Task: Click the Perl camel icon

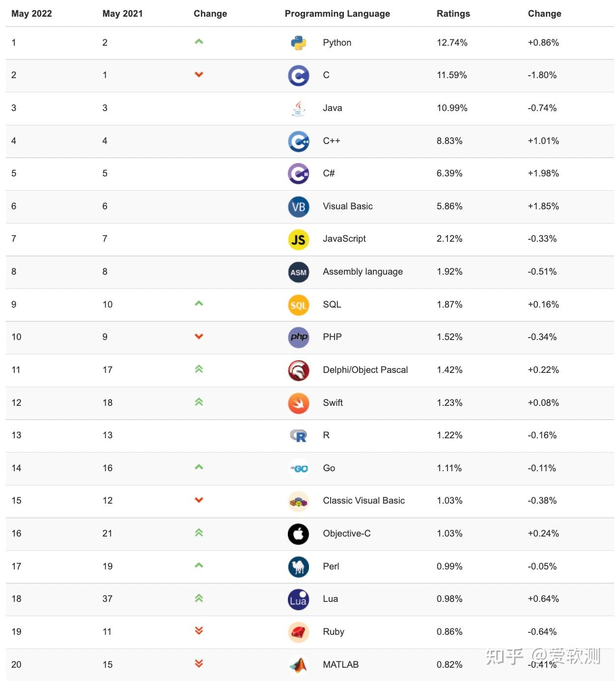Action: [298, 567]
